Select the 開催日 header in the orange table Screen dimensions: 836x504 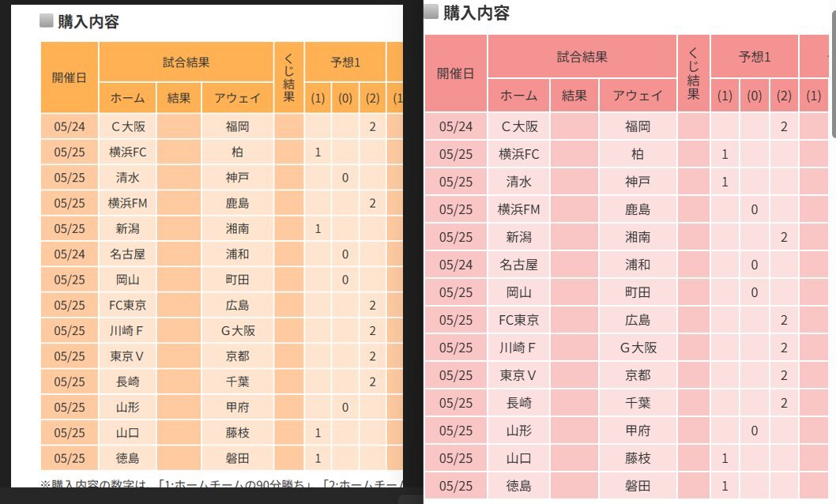click(x=70, y=77)
